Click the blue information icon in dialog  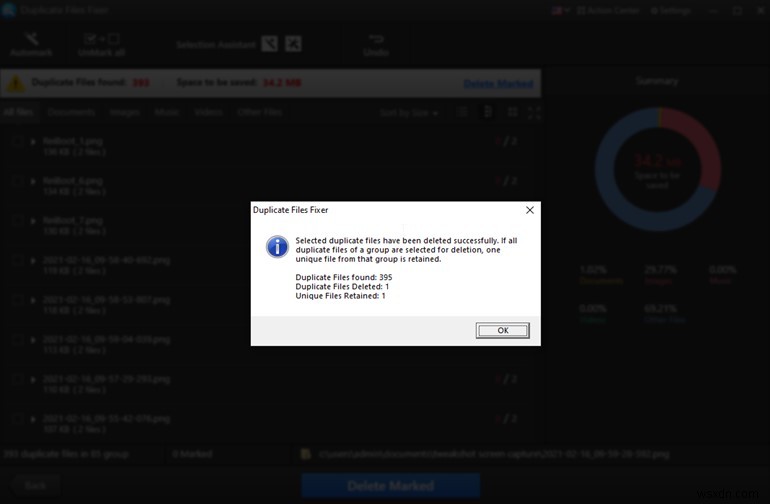tap(277, 246)
